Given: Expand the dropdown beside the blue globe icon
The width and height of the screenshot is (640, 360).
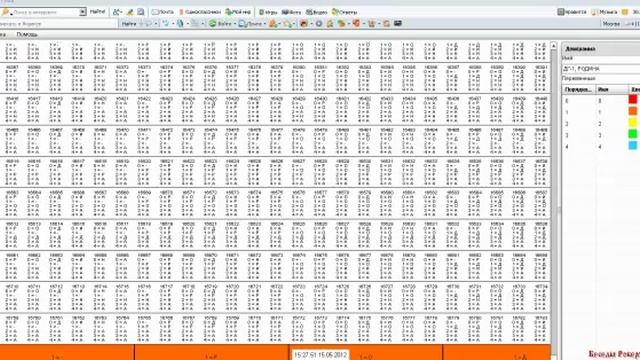Looking at the screenshot, I should (x=188, y=24).
